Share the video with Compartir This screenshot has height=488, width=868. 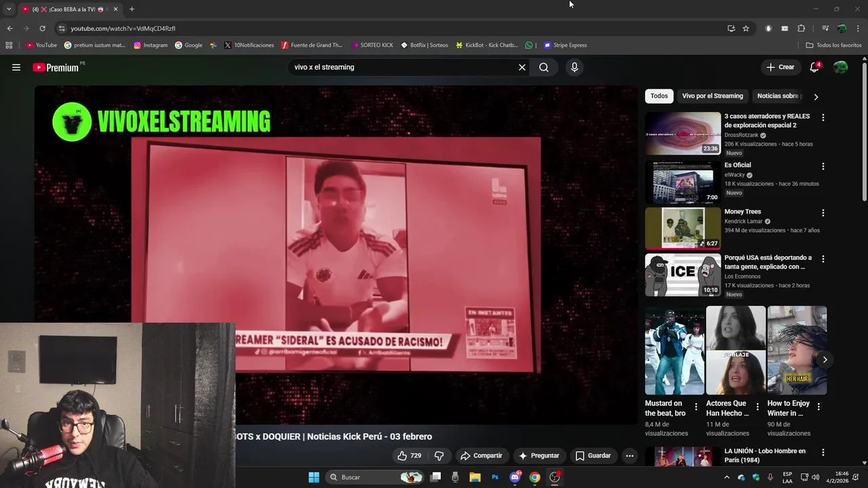[481, 455]
